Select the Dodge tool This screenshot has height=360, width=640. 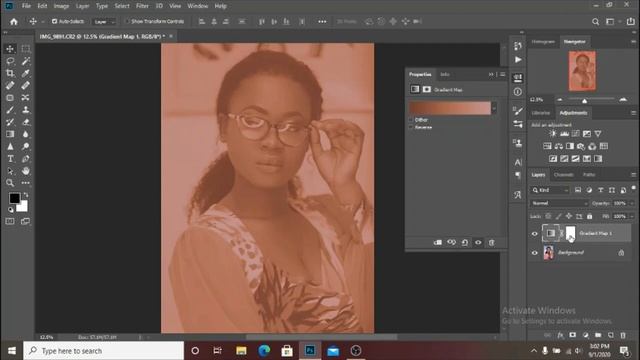pos(25,147)
